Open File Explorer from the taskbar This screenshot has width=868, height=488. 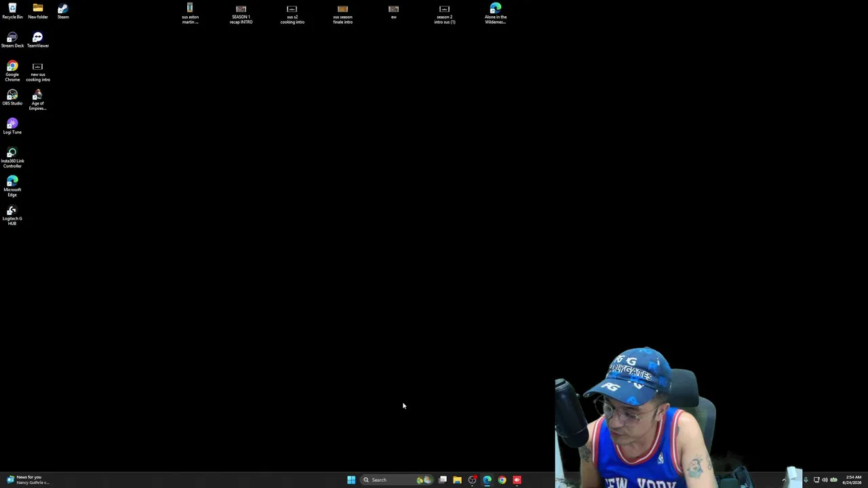(457, 480)
